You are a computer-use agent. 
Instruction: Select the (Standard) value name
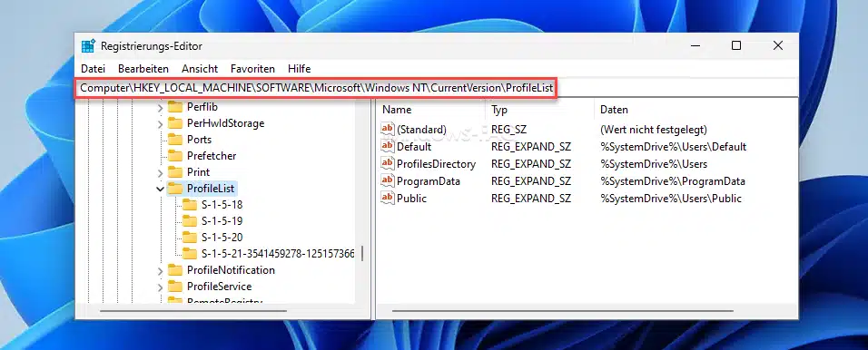pos(421,130)
